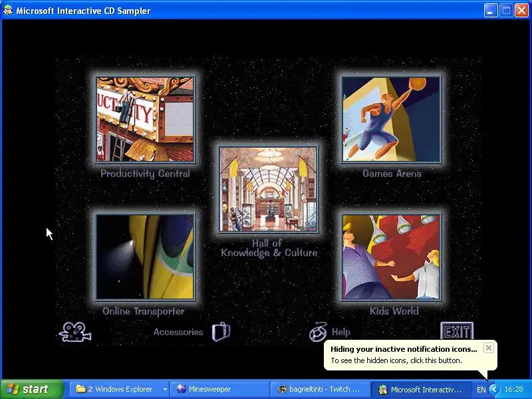The image size is (532, 399).
Task: Close the CD Sampler window
Action: click(522, 11)
